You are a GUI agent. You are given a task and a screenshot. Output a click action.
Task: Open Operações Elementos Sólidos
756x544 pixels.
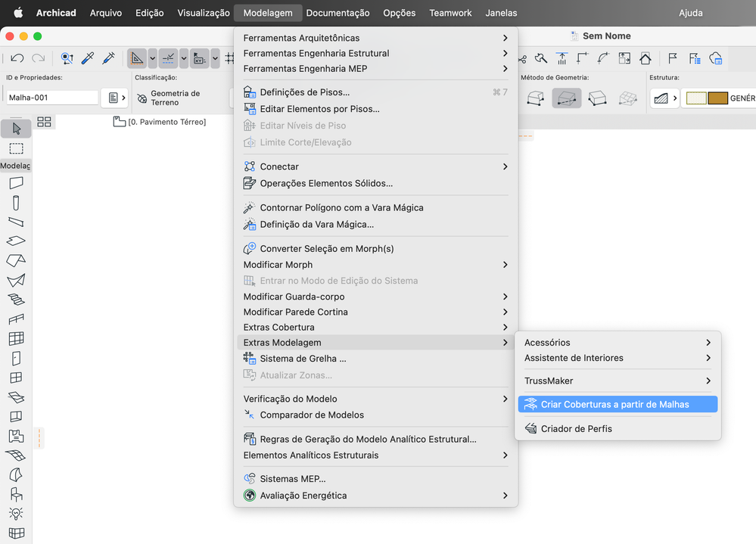pos(375,183)
